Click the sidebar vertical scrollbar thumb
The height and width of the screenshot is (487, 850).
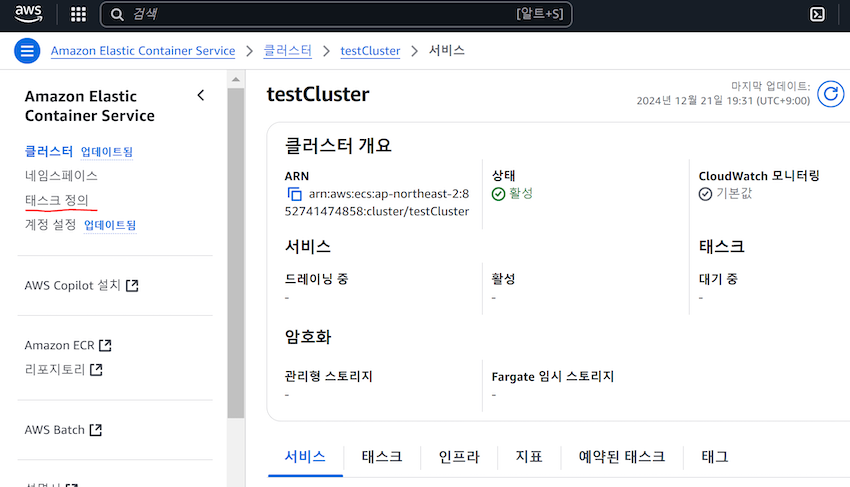[236, 253]
